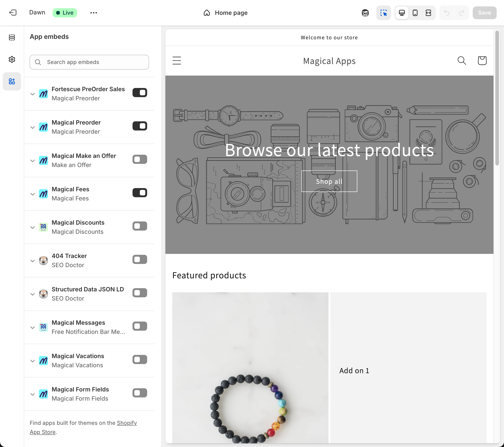Expand the Fortescue PreOrder Sales settings
This screenshot has height=447, width=504.
(x=32, y=94)
